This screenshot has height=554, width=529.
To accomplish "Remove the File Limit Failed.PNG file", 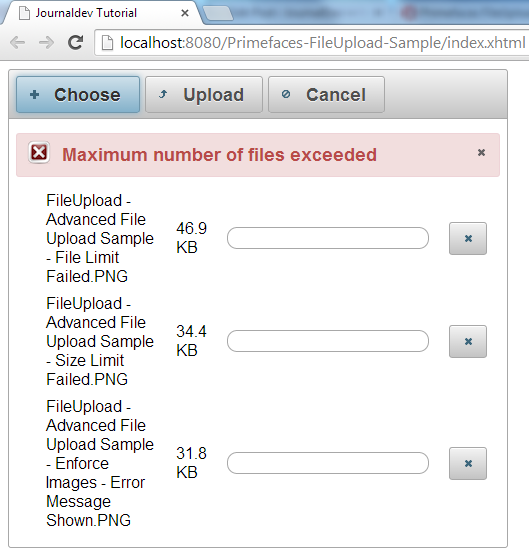I will pyautogui.click(x=468, y=238).
